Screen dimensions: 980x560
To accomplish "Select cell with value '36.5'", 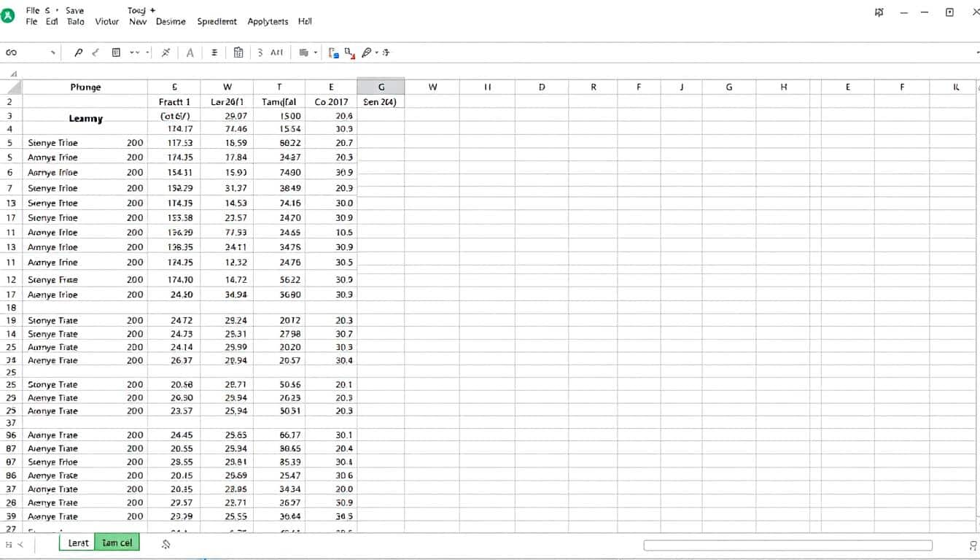I will pyautogui.click(x=331, y=516).
